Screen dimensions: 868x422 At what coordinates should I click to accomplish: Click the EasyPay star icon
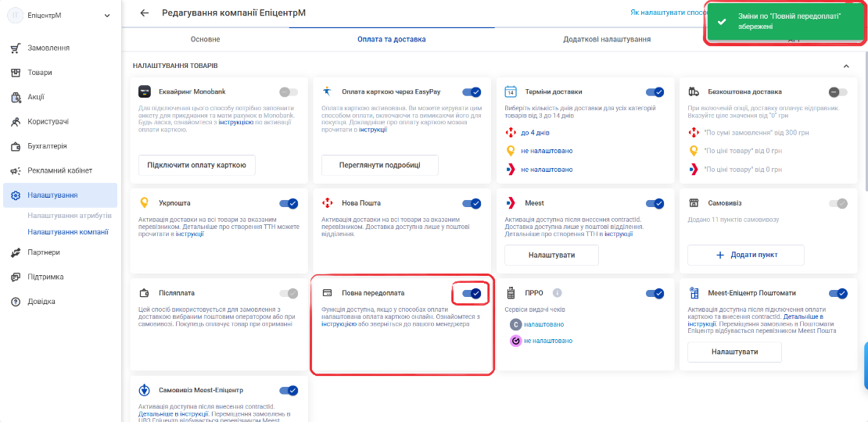328,91
